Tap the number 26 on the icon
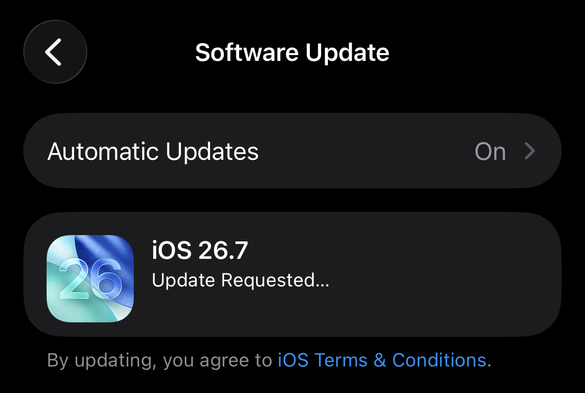 [x=90, y=280]
